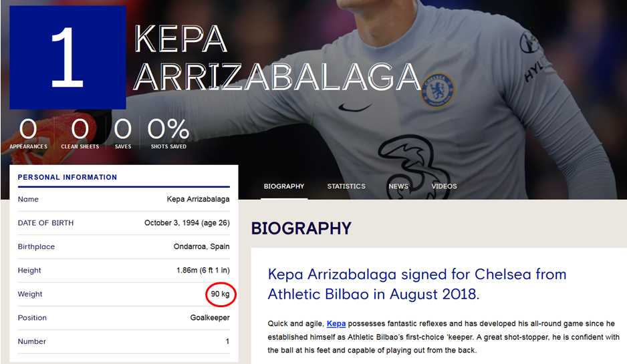Select the Videos tab

(x=444, y=186)
